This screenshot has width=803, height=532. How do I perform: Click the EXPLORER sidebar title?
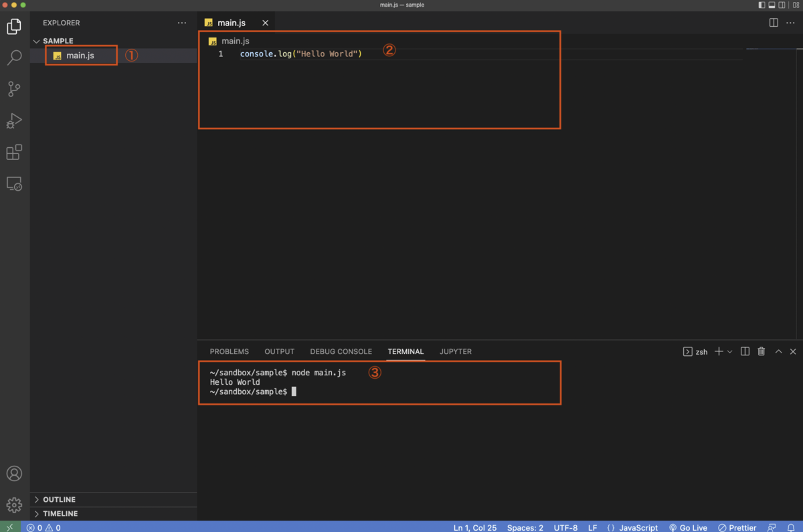tap(62, 23)
